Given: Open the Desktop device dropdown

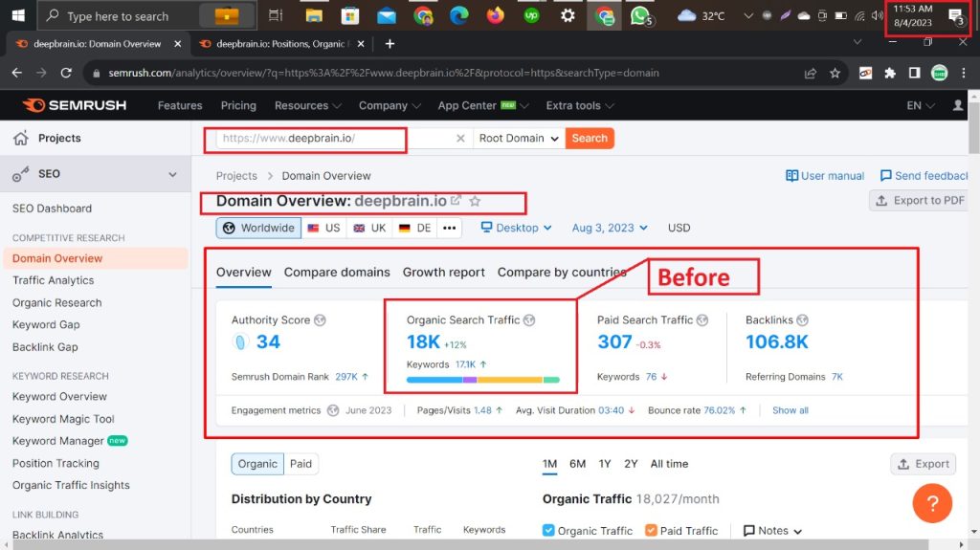Looking at the screenshot, I should click(x=516, y=228).
